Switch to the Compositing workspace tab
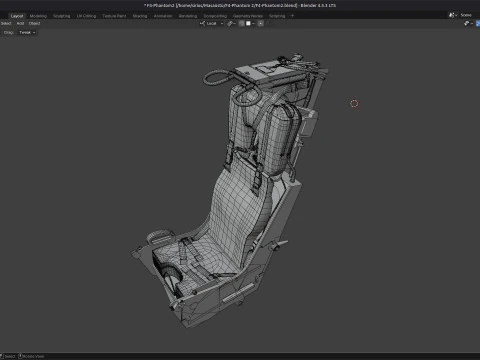This screenshot has height=360, width=480. click(x=215, y=16)
